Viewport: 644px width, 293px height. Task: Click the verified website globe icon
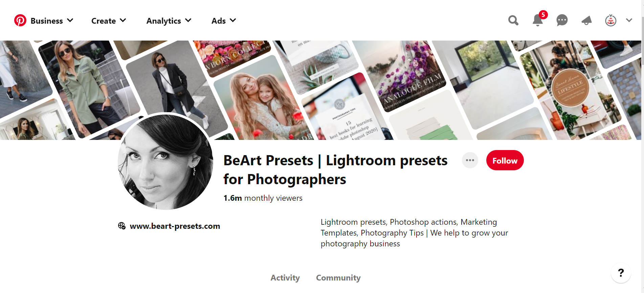pos(122,226)
